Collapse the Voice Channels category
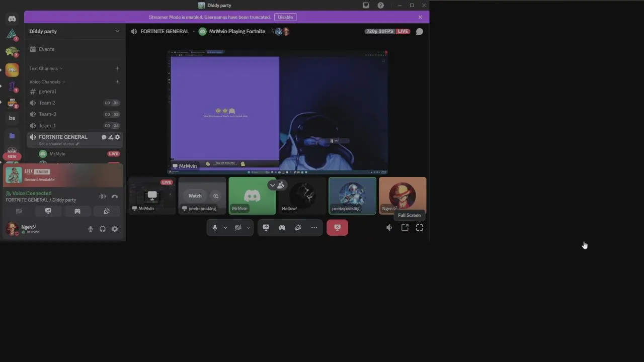Viewport: 644px width, 362px height. 47,82
